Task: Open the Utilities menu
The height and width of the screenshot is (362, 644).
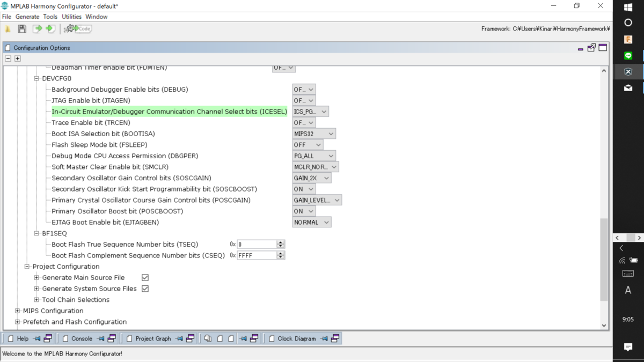Action: tap(72, 17)
